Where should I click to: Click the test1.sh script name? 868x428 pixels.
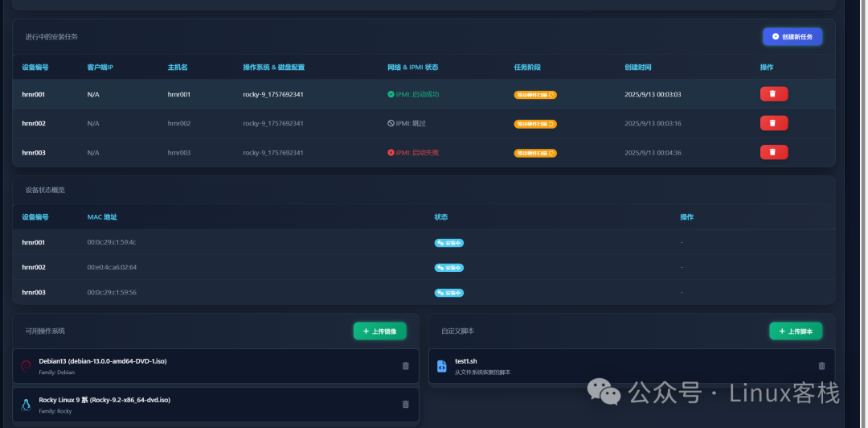pyautogui.click(x=466, y=361)
